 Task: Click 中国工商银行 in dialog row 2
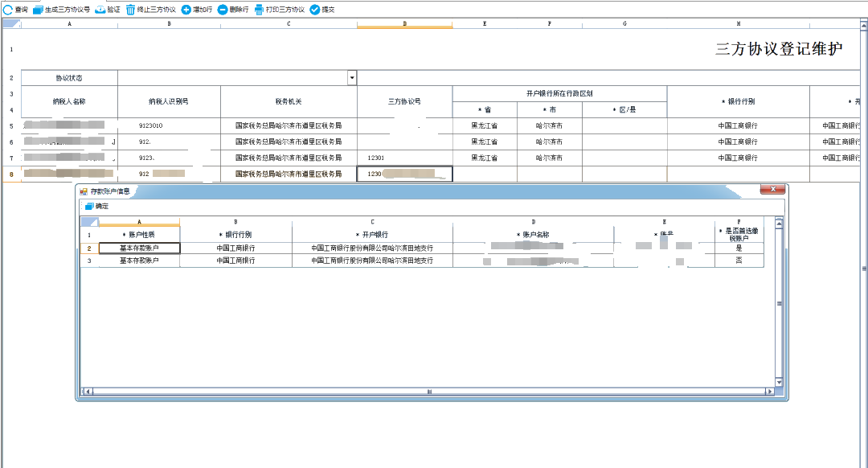click(x=235, y=248)
